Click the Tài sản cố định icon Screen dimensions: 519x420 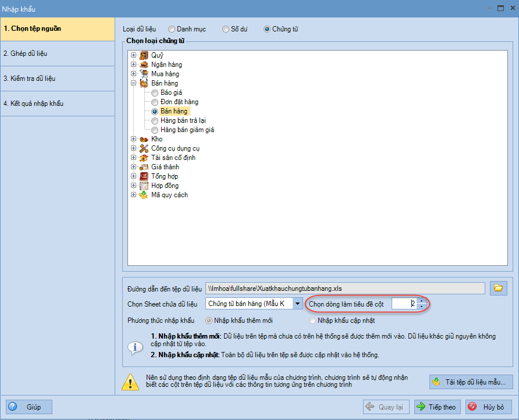tap(144, 158)
